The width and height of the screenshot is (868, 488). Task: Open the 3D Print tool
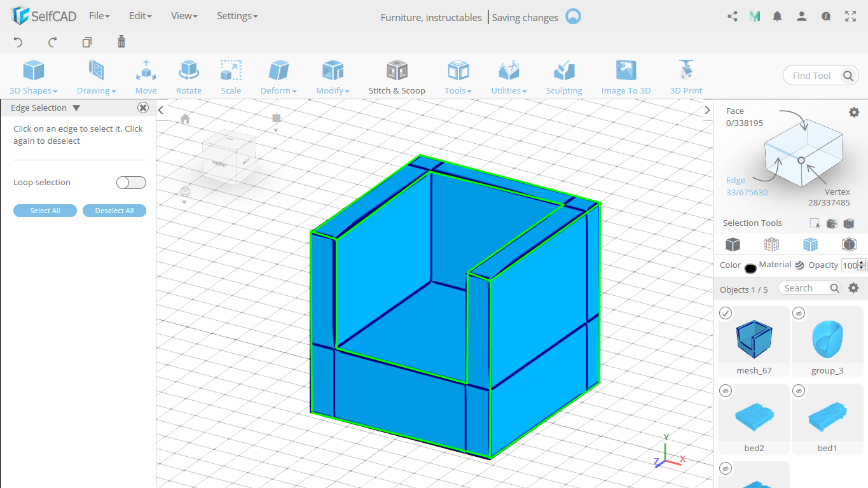pyautogui.click(x=686, y=77)
